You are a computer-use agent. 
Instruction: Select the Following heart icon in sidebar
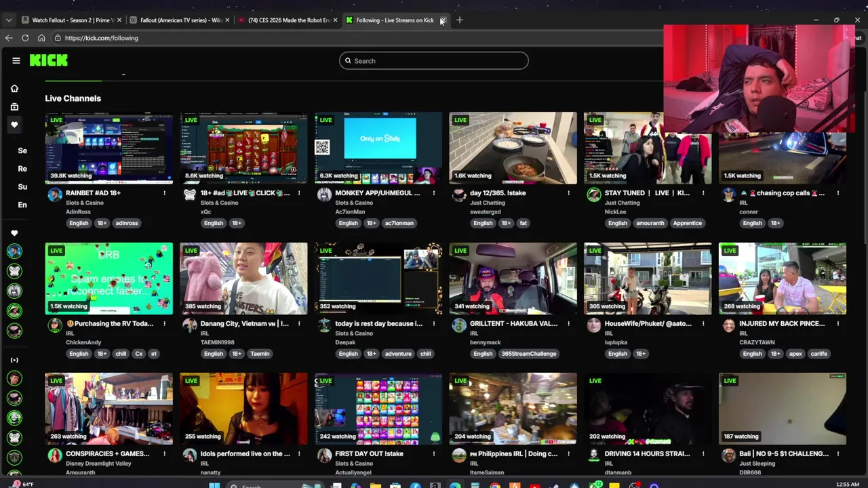click(x=14, y=125)
